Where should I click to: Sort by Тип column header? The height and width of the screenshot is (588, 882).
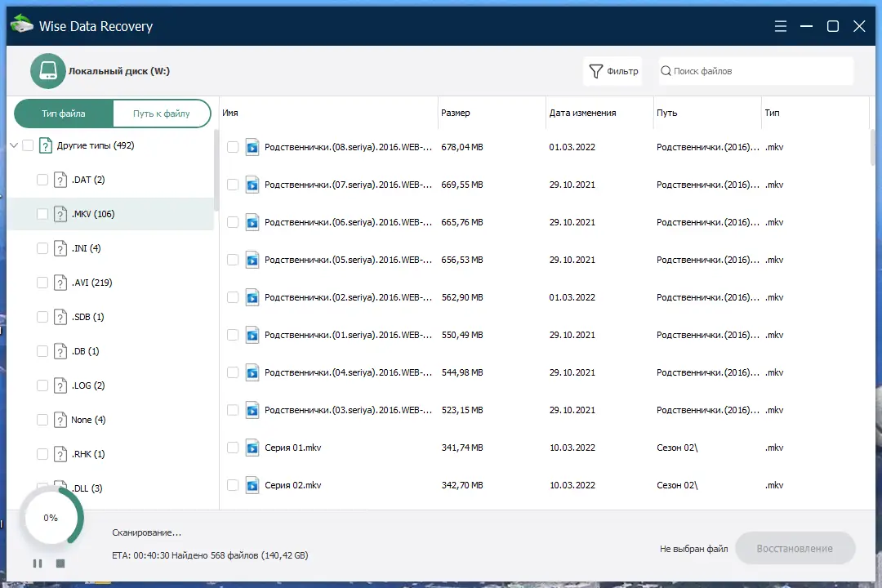tap(815, 113)
